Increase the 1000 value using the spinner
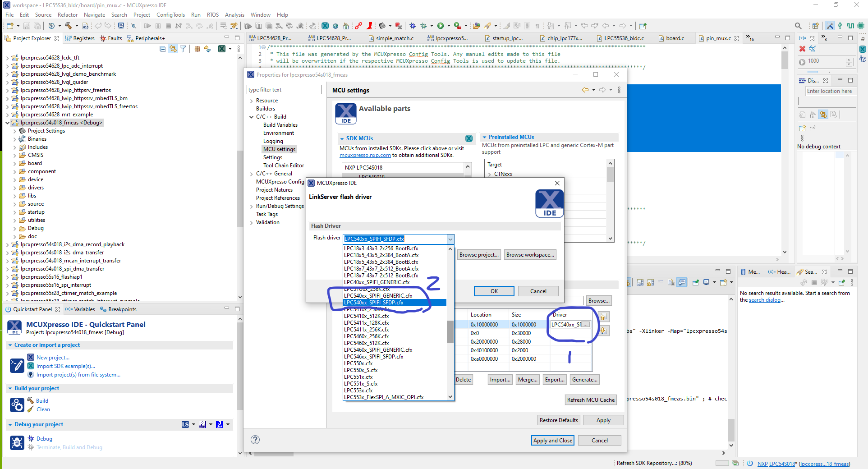The width and height of the screenshot is (868, 469). coord(849,60)
